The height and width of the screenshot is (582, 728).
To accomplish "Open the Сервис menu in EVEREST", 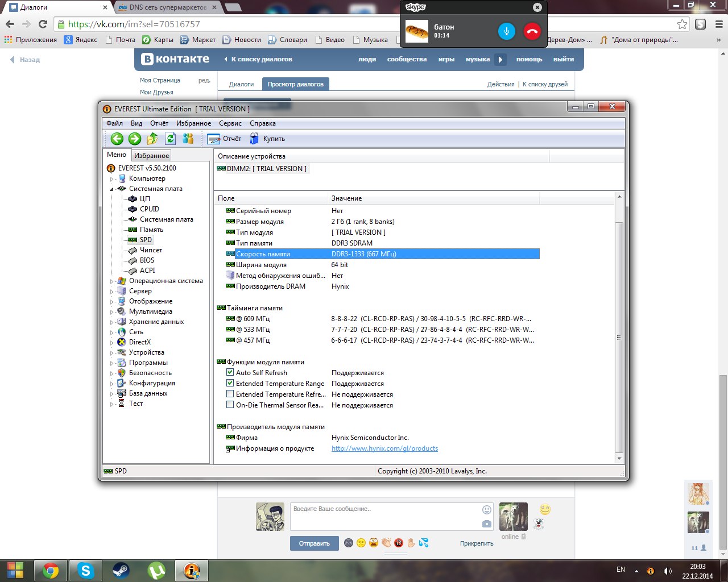I will (x=230, y=123).
